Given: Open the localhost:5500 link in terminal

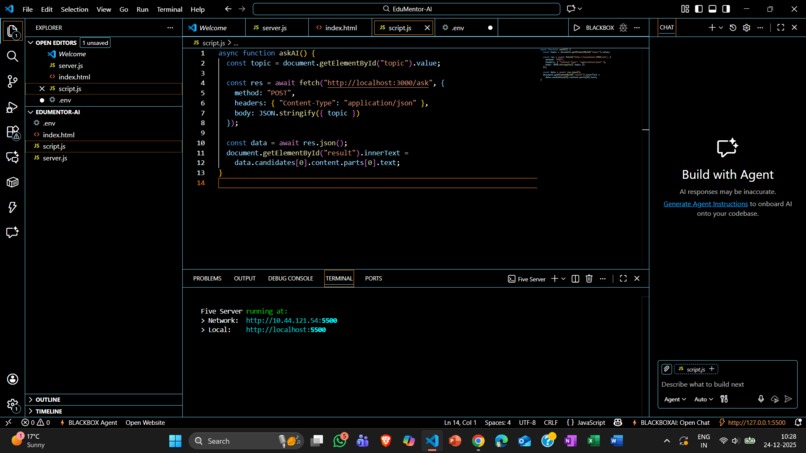Looking at the screenshot, I should tap(285, 330).
